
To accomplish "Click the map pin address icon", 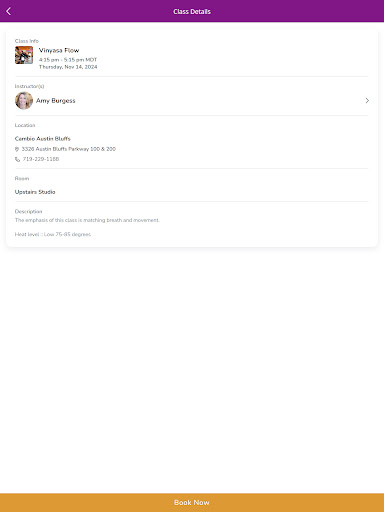I will 17,149.
